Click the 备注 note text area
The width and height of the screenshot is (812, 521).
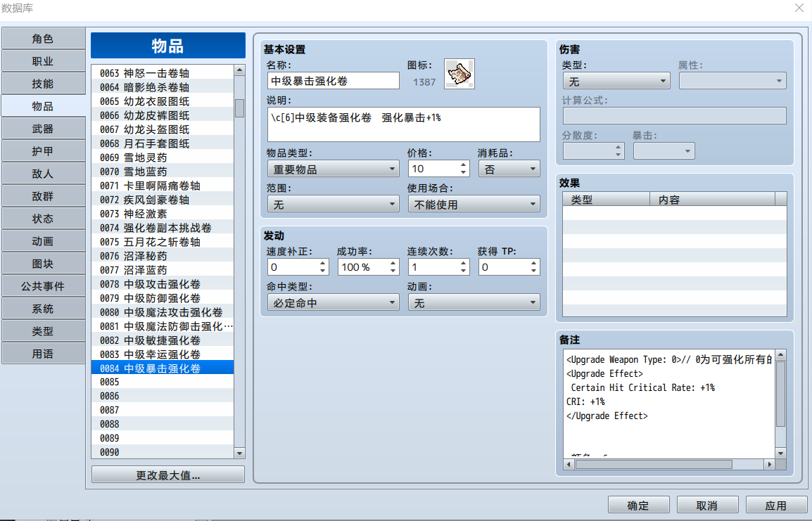tap(669, 404)
